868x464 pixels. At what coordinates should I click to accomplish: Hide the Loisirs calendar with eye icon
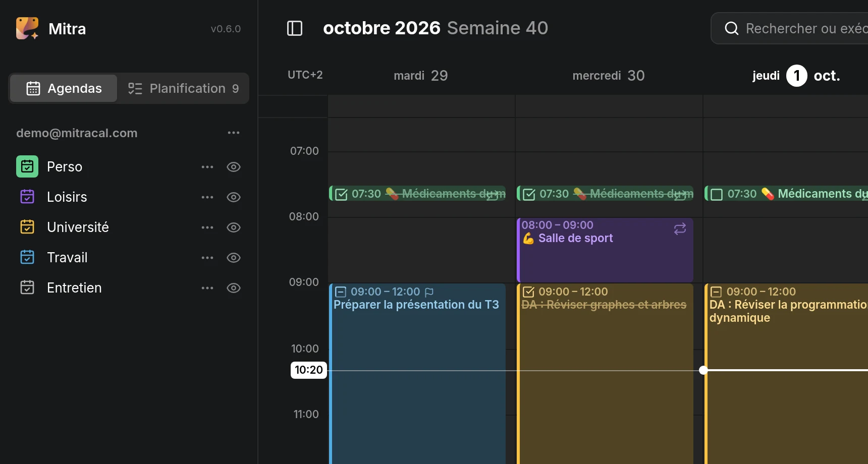[x=234, y=197]
